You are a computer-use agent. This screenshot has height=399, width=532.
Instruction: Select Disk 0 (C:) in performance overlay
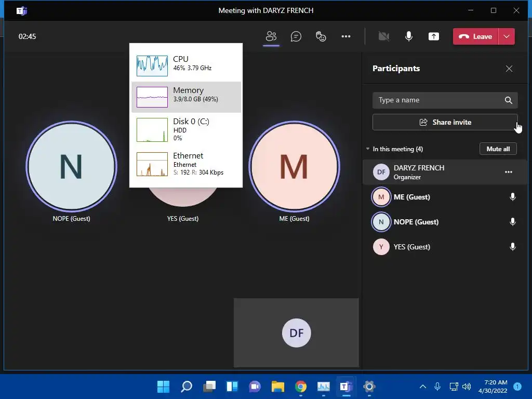click(x=186, y=129)
